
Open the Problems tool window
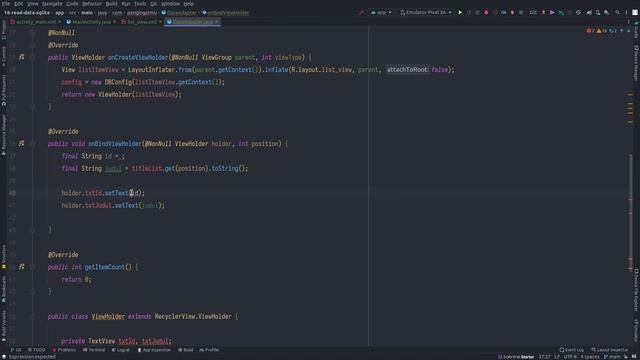[x=64, y=350]
